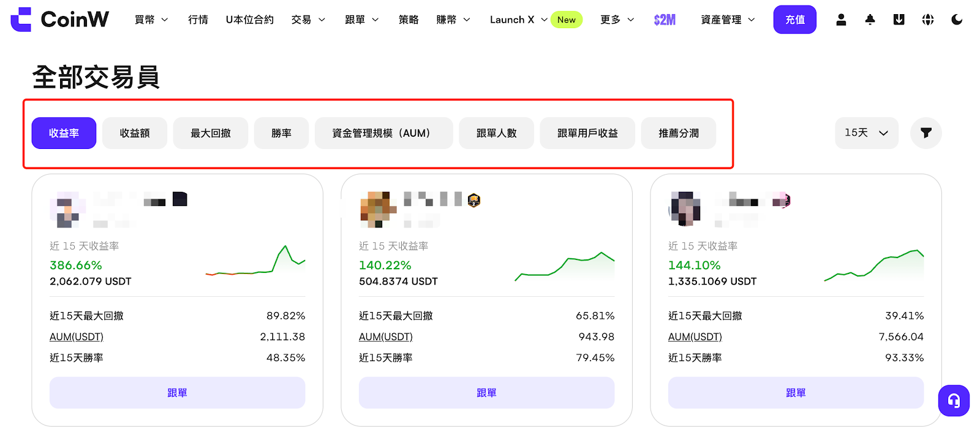
Task: Click the CoinW logo
Action: pyautogui.click(x=59, y=20)
